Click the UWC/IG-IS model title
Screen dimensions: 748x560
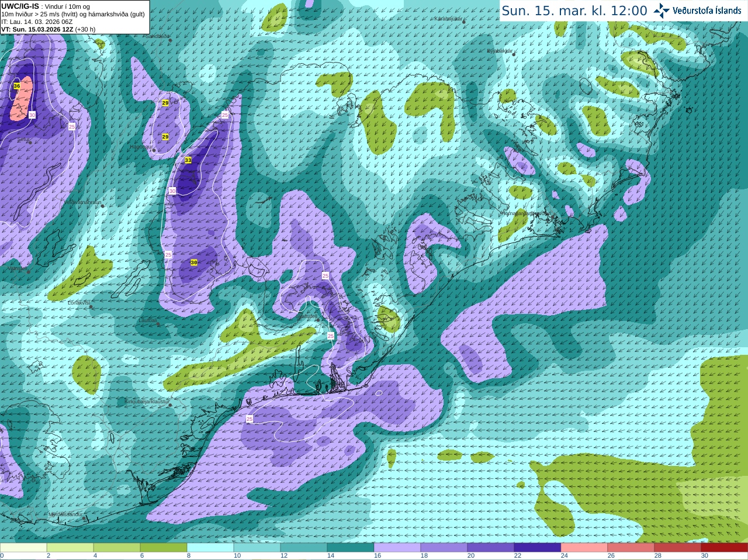pyautogui.click(x=20, y=6)
